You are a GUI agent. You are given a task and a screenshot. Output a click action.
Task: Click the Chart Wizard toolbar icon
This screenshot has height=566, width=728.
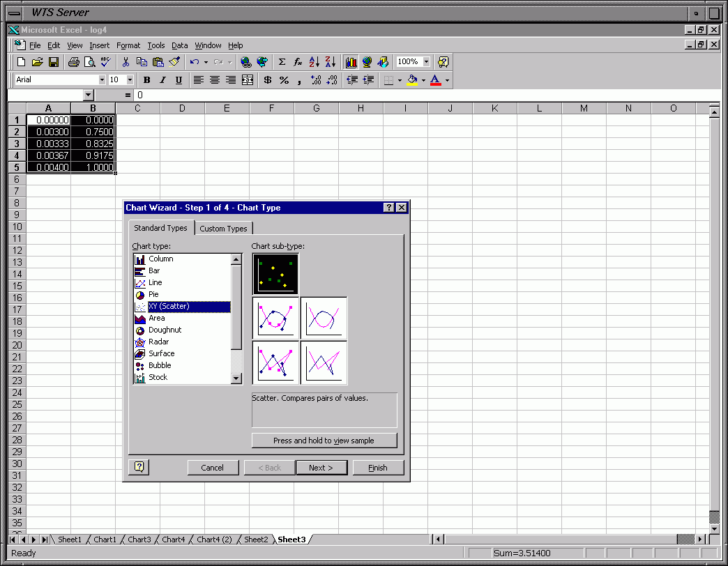click(351, 62)
